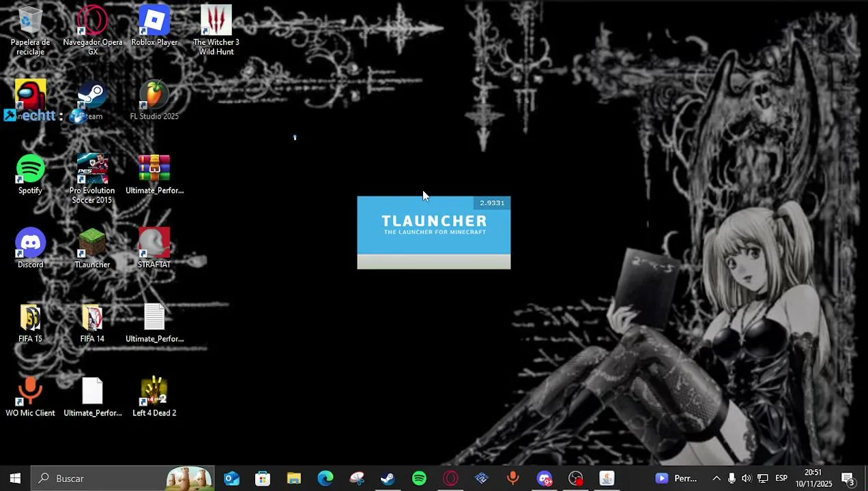Open Microsoft Store from the taskbar
Viewport: 868px width, 491px height.
[x=263, y=479]
